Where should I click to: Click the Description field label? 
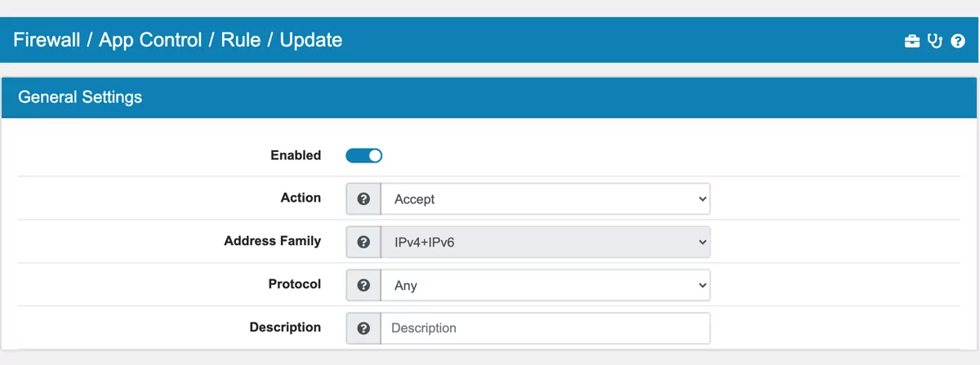pos(285,327)
